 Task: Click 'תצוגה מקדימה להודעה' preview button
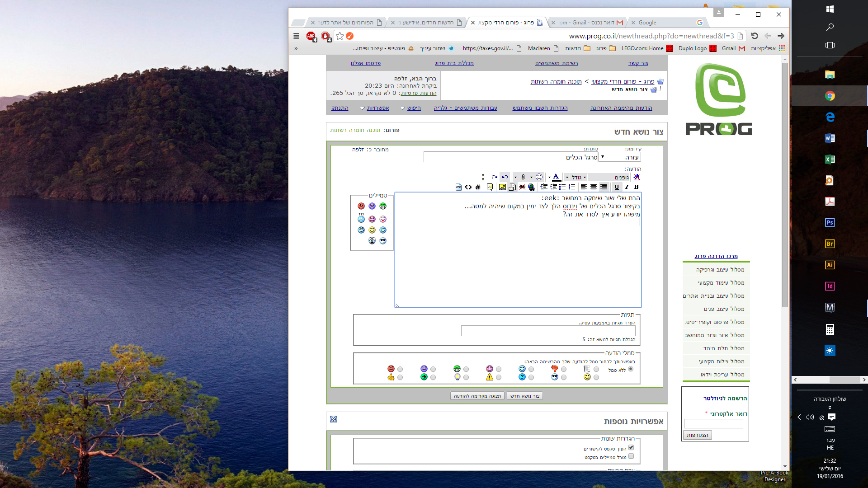tap(477, 396)
